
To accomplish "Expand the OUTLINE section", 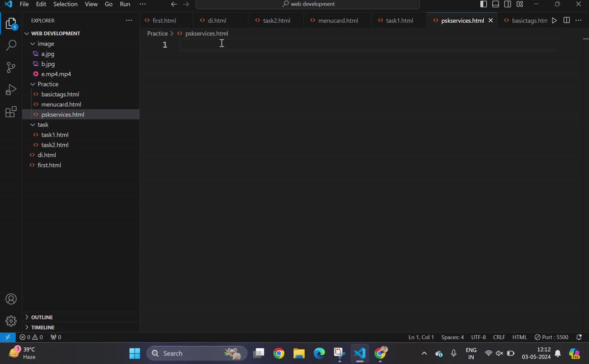I will coord(42,317).
